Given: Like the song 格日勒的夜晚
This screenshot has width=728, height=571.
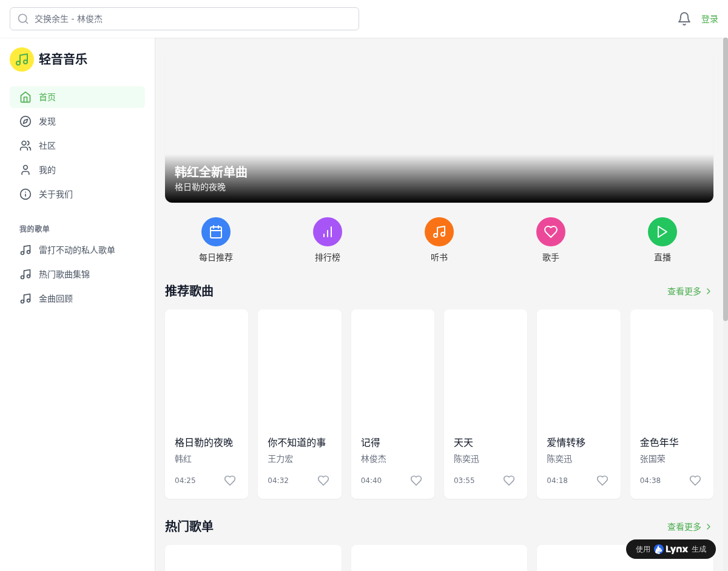Looking at the screenshot, I should click(x=230, y=481).
